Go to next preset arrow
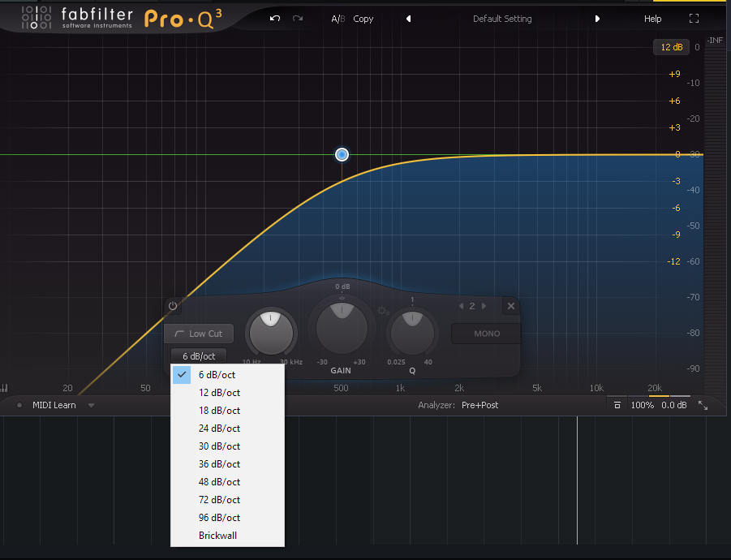The image size is (731, 560). (x=597, y=19)
